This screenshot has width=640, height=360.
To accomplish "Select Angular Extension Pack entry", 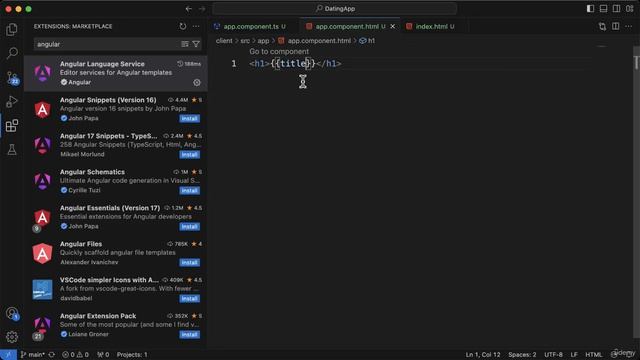I will coord(116,325).
